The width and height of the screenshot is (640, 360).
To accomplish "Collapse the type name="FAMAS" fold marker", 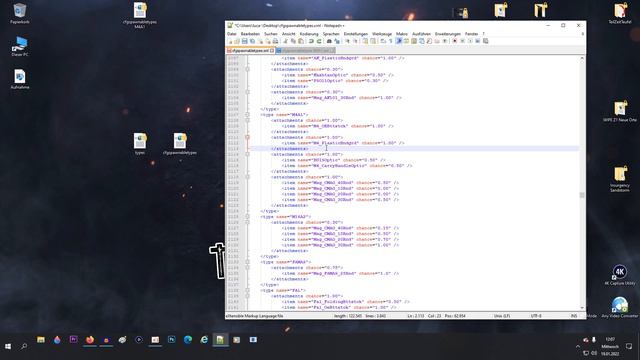I will [247, 262].
